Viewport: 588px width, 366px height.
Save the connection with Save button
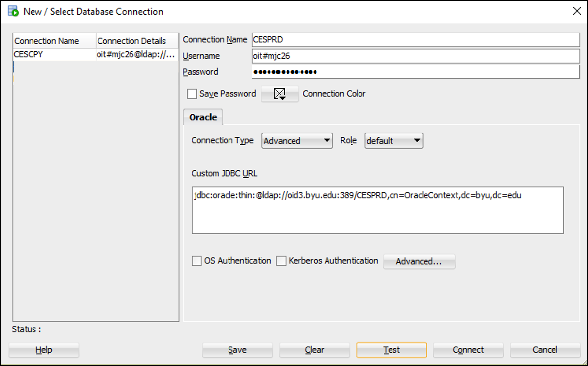237,350
